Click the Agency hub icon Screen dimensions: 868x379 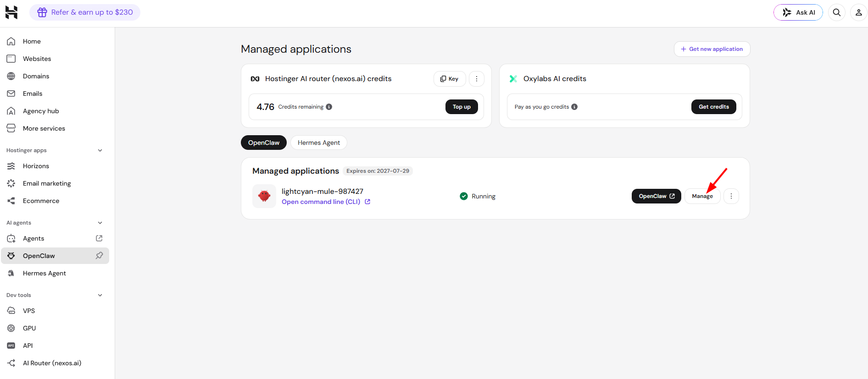pyautogui.click(x=11, y=111)
